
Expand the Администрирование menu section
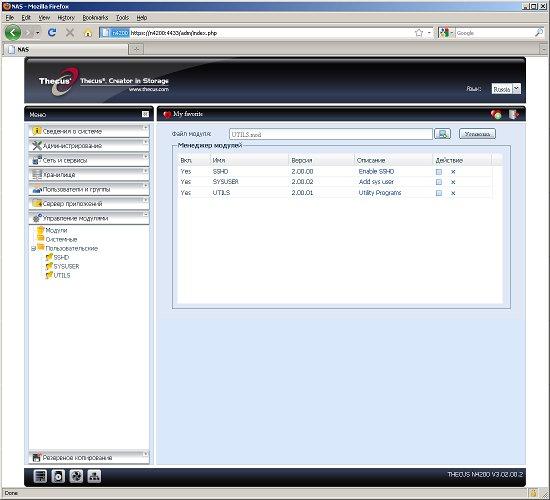(89, 145)
